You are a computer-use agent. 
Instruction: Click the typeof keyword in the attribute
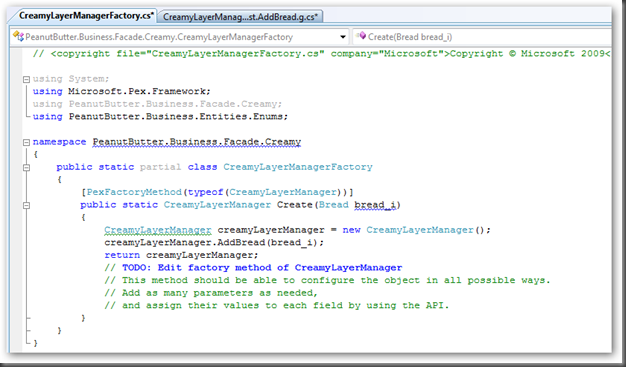pos(206,192)
